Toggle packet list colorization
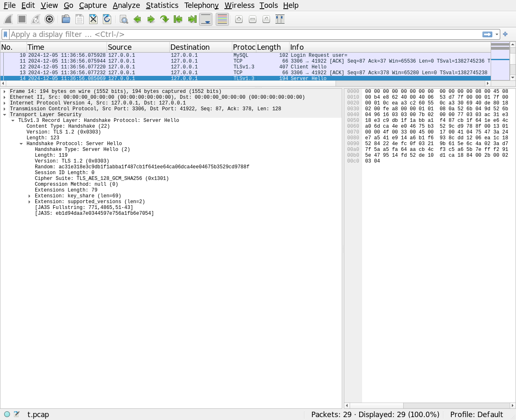516x420 pixels. click(x=222, y=19)
